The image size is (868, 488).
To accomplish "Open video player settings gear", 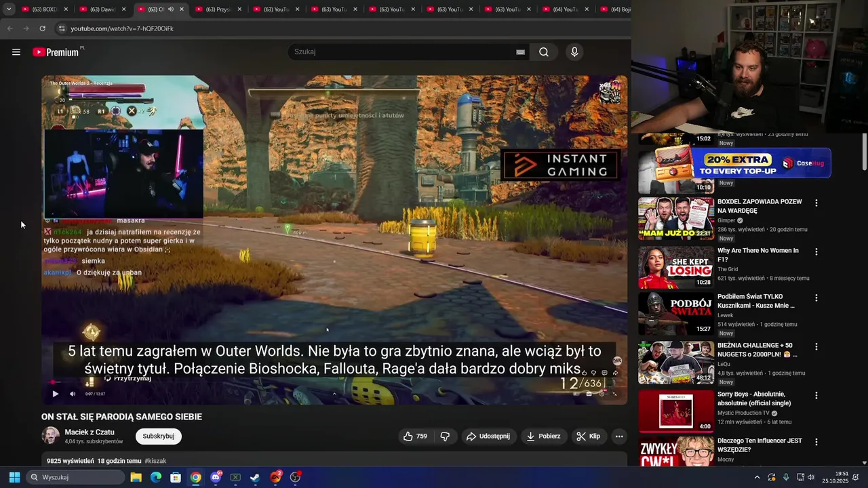I will [x=601, y=394].
